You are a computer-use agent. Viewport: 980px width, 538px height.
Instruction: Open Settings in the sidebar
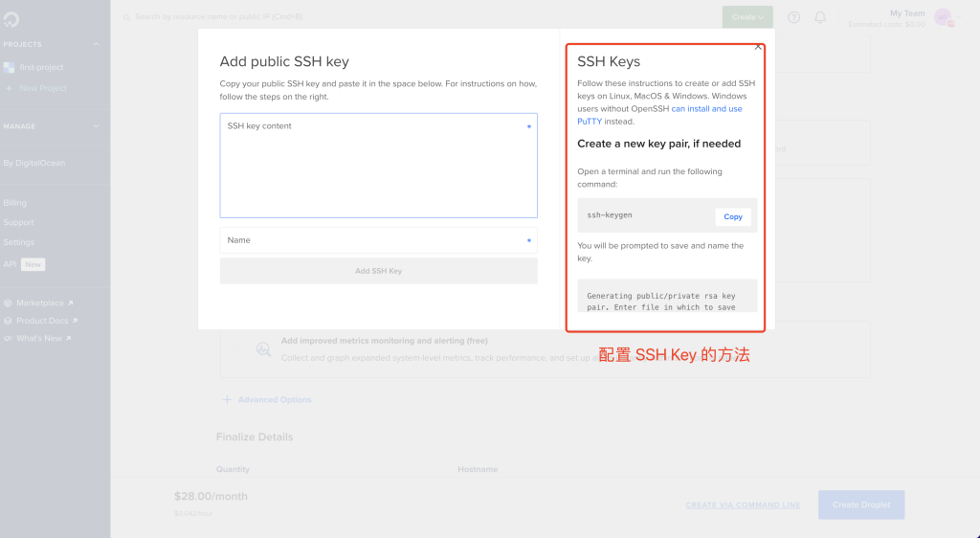click(x=19, y=242)
